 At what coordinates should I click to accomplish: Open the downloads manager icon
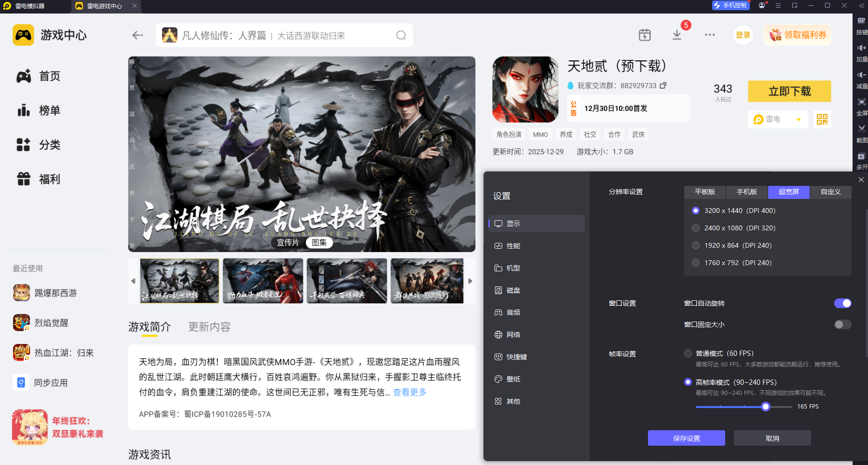coord(677,35)
